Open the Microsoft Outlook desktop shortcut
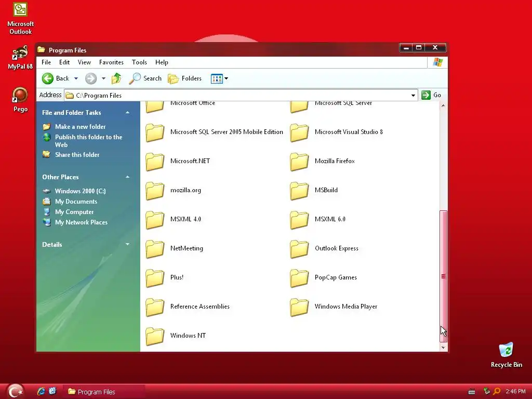This screenshot has width=532, height=399. point(20,18)
